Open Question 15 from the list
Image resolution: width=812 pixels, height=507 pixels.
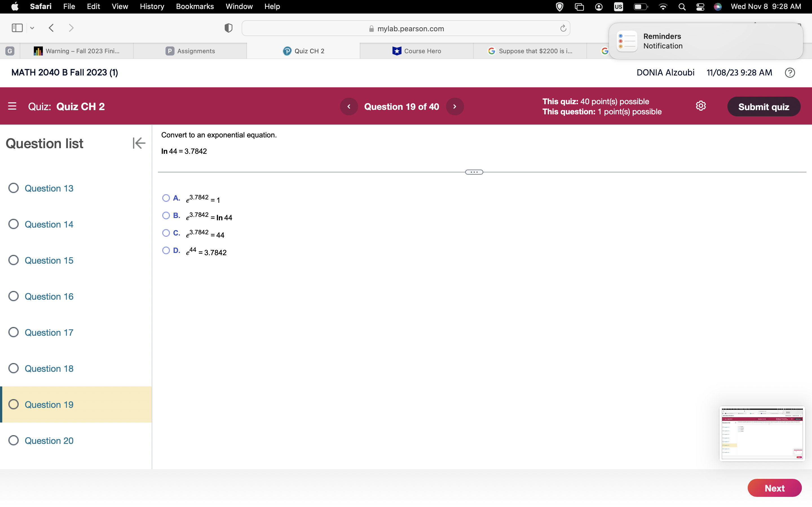49,260
